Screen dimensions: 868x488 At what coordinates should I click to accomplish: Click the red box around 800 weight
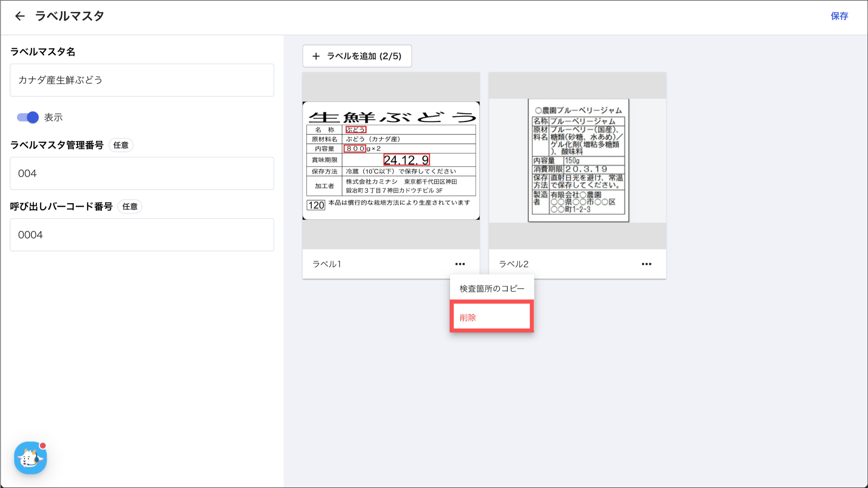[355, 148]
